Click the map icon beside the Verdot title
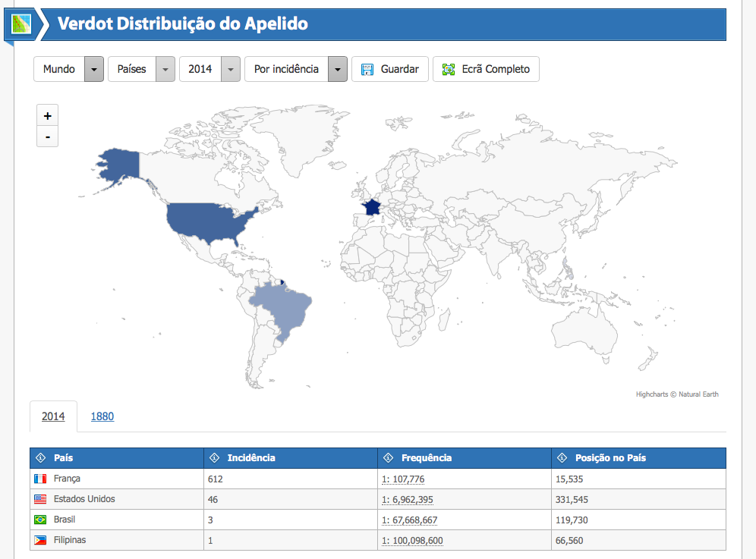This screenshot has width=756, height=559. (x=20, y=24)
